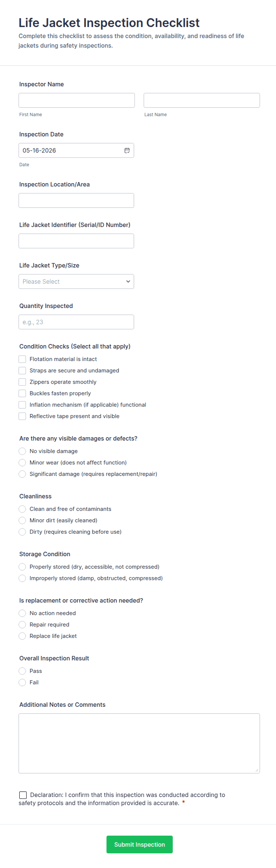Submit Inspection with the green button
The image size is (276, 868).
[x=139, y=845]
